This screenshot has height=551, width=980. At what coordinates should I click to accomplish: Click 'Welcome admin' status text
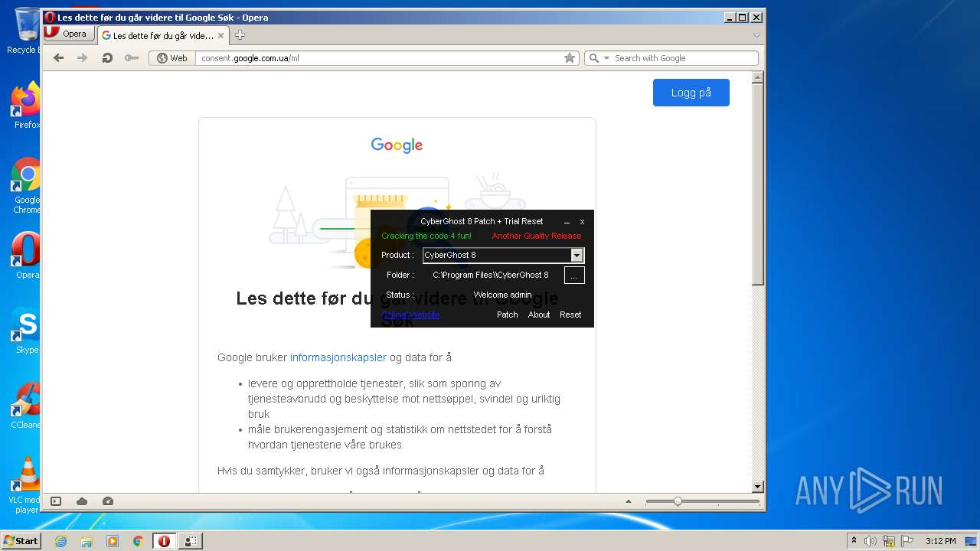pyautogui.click(x=502, y=295)
